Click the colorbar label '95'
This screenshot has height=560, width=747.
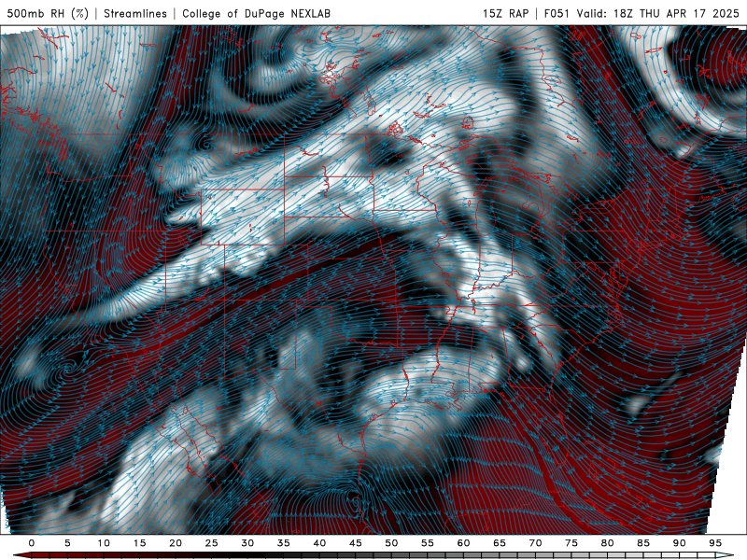tap(715, 543)
